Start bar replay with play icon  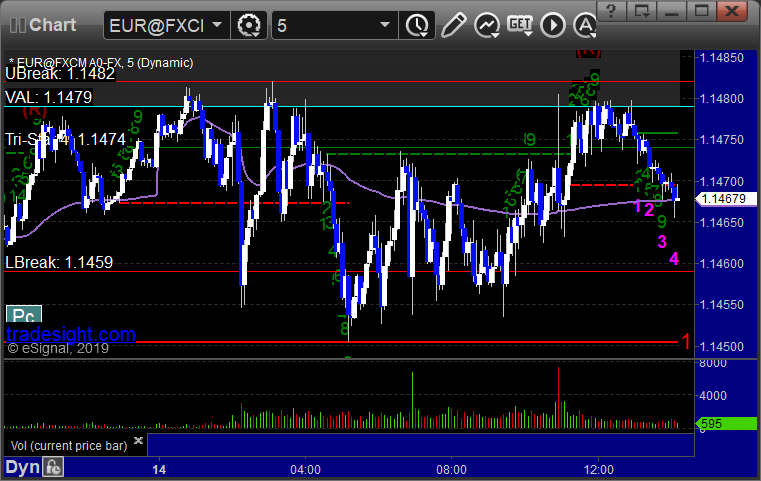(553, 25)
